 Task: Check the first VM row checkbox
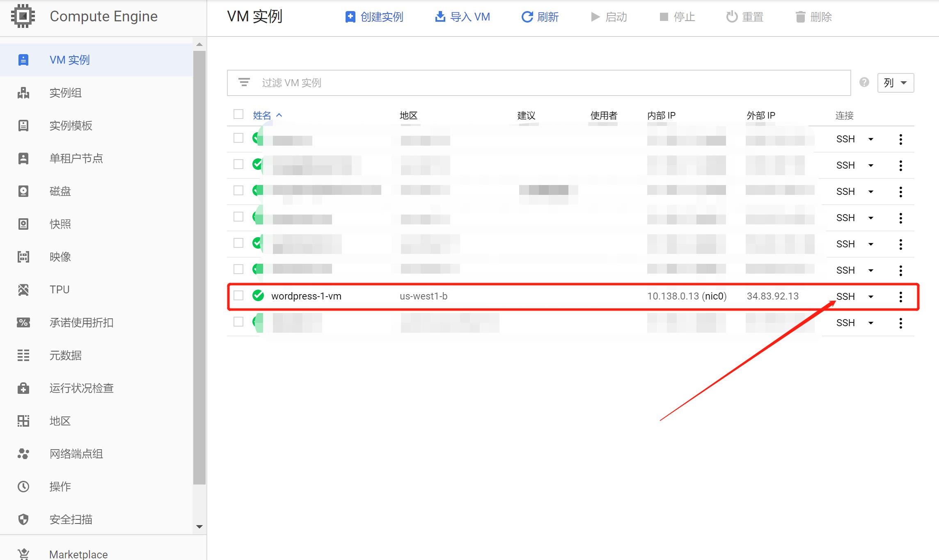[x=238, y=138]
